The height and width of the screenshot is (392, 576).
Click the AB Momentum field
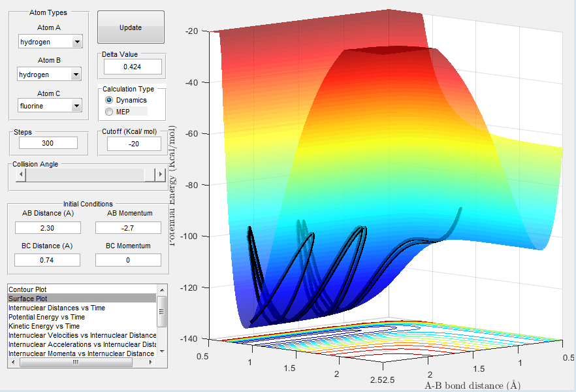pyautogui.click(x=128, y=228)
